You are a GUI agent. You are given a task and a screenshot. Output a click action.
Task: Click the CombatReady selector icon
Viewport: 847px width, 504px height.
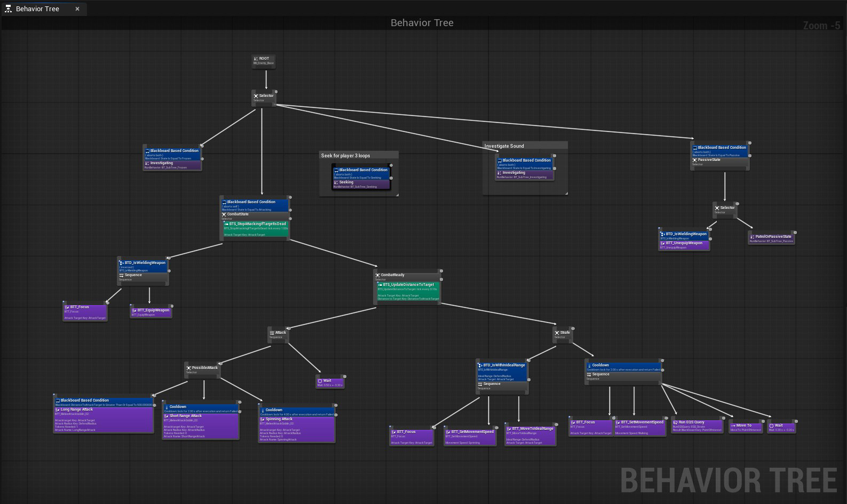[378, 275]
